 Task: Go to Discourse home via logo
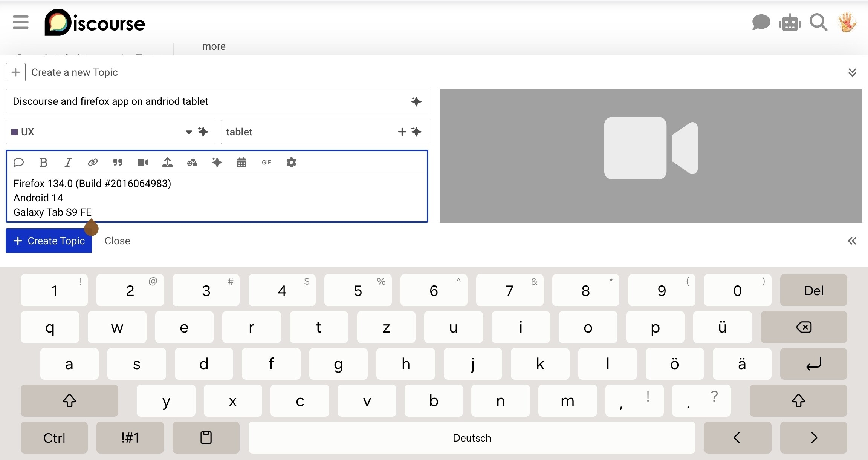pyautogui.click(x=95, y=22)
